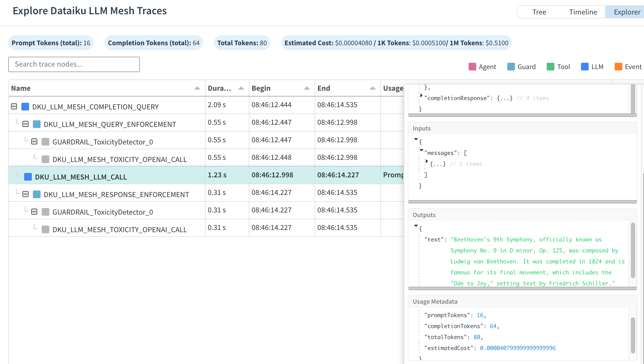The width and height of the screenshot is (644, 364).
Task: Select the DKU_LLM_MESH_RESPONSE_ENFORCEMENT row name
Action: pos(116,194)
